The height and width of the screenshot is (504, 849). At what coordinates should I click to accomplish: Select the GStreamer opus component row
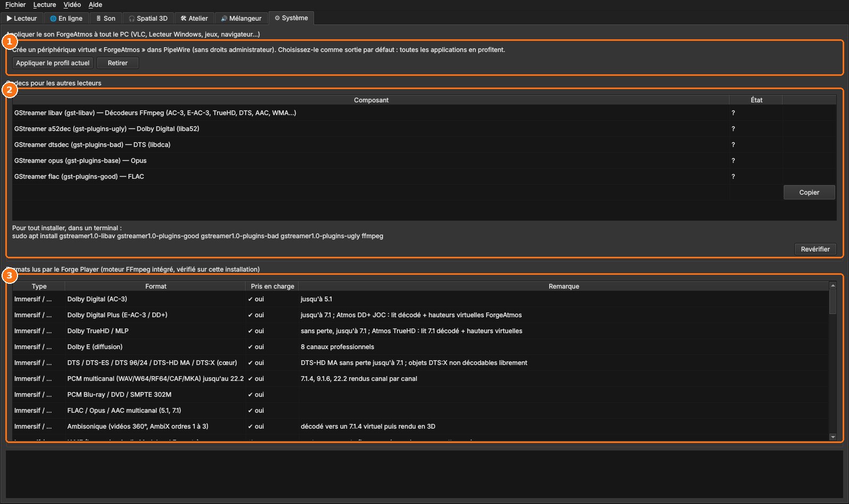(371, 161)
